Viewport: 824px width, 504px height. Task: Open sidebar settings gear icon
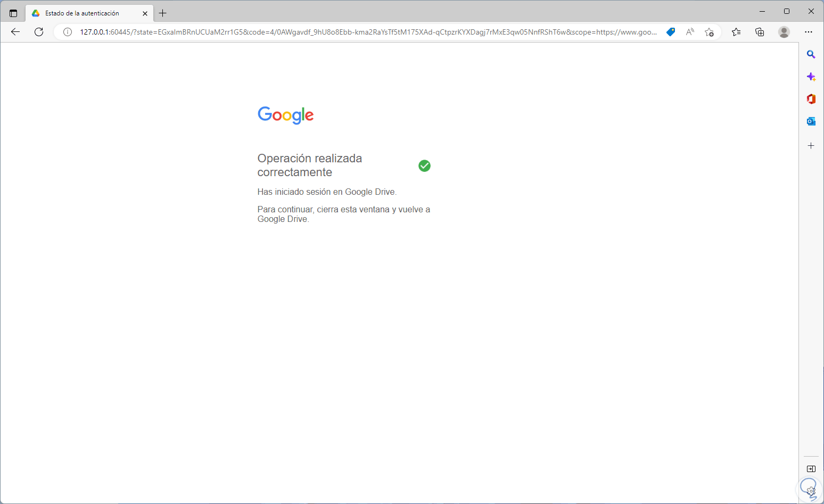811,491
